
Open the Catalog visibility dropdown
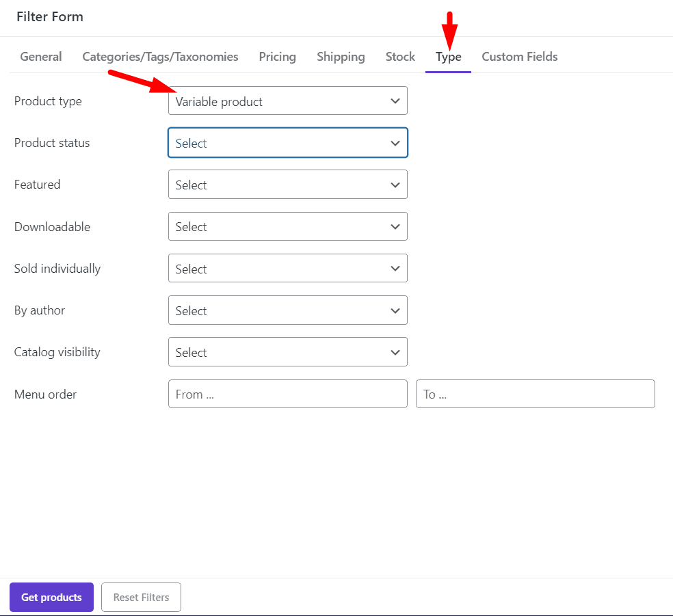coord(287,352)
